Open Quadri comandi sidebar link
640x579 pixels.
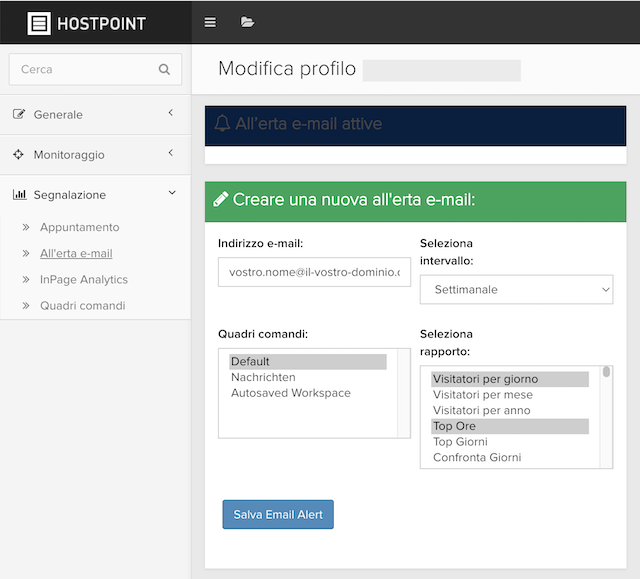click(x=82, y=306)
